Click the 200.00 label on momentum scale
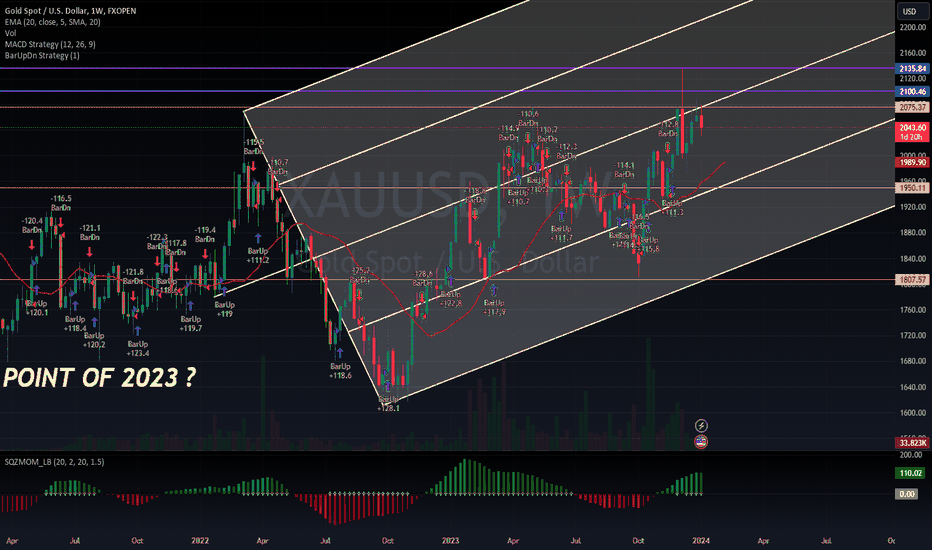Image resolution: width=932 pixels, height=550 pixels. [911, 455]
